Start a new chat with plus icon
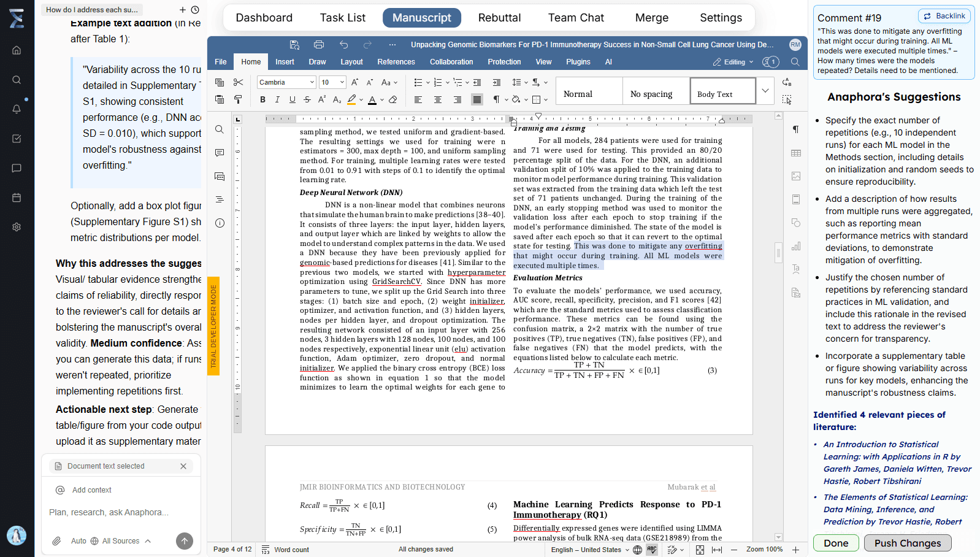 pyautogui.click(x=182, y=10)
